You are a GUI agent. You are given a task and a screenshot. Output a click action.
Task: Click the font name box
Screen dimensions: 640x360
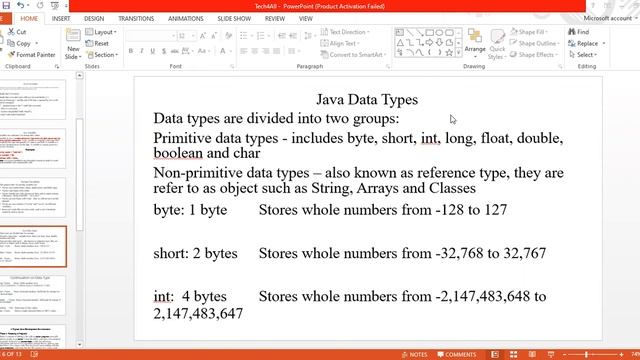point(150,36)
